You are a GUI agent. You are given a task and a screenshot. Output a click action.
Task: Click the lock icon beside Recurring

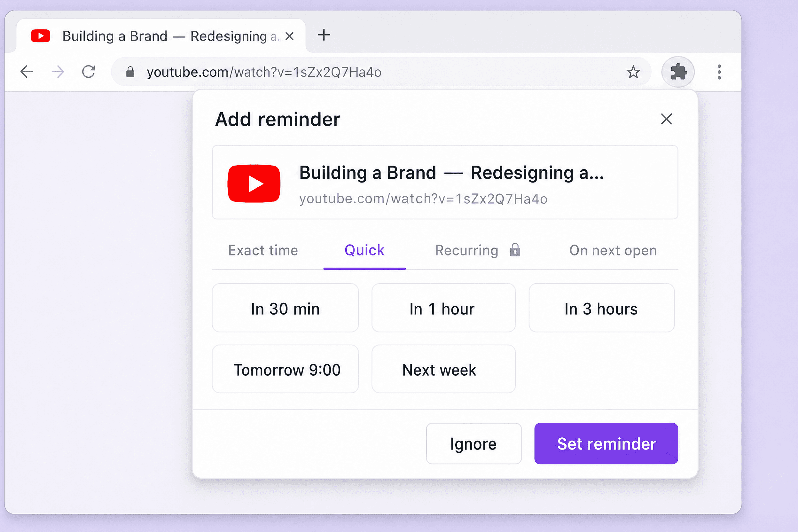tap(515, 250)
